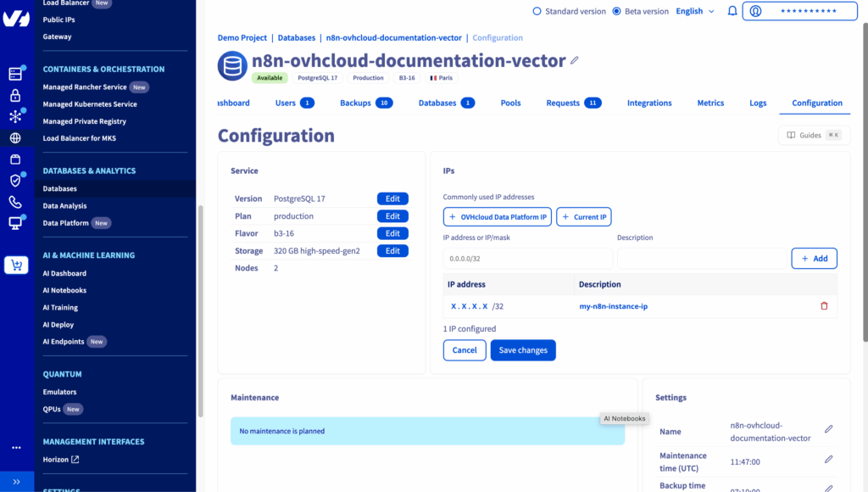Click the notifications bell icon
Screen dimensions: 868x492
[732, 11]
